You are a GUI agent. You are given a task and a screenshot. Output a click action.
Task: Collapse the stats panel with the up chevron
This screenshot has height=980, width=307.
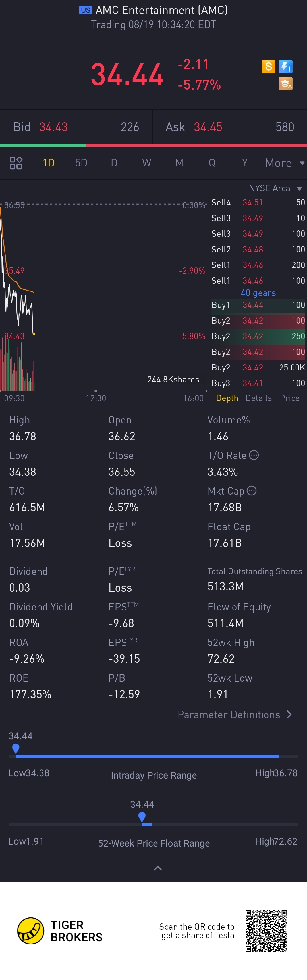click(x=157, y=868)
